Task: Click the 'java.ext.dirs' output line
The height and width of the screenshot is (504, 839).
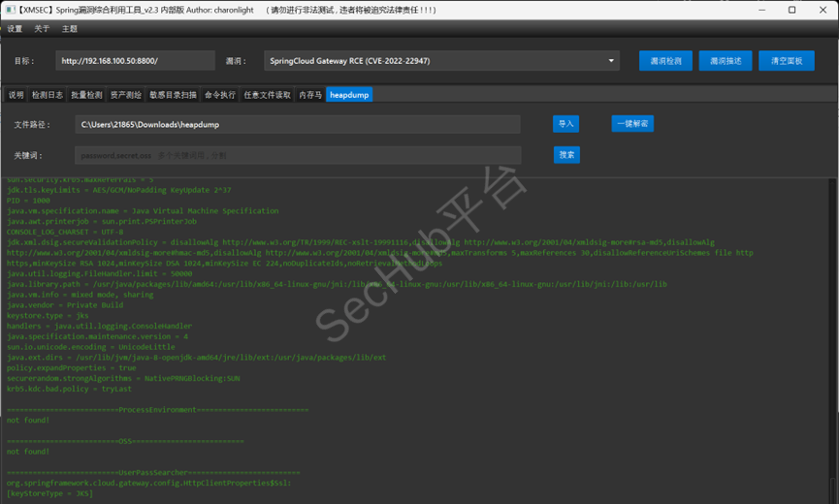Action: (196, 357)
